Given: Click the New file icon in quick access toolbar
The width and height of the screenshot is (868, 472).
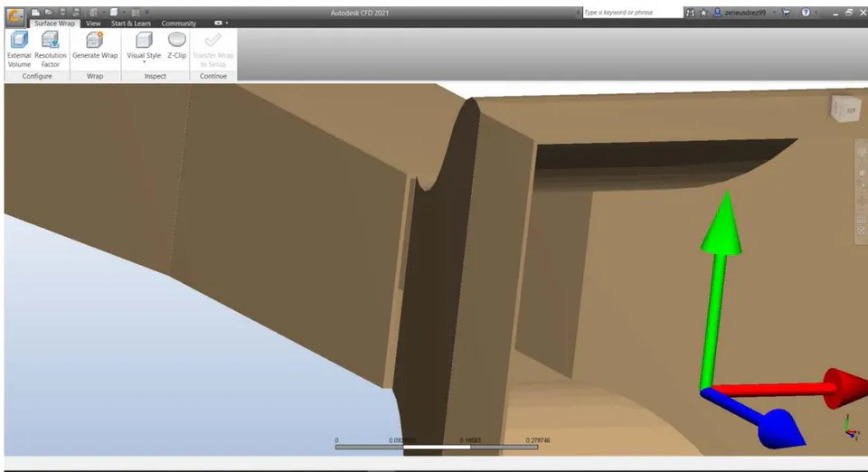Looking at the screenshot, I should (x=35, y=12).
